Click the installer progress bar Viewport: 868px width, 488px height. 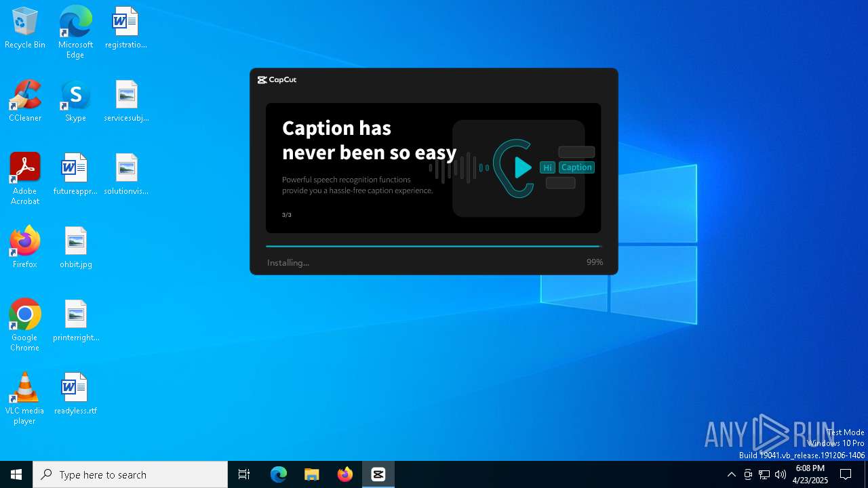[x=433, y=246]
